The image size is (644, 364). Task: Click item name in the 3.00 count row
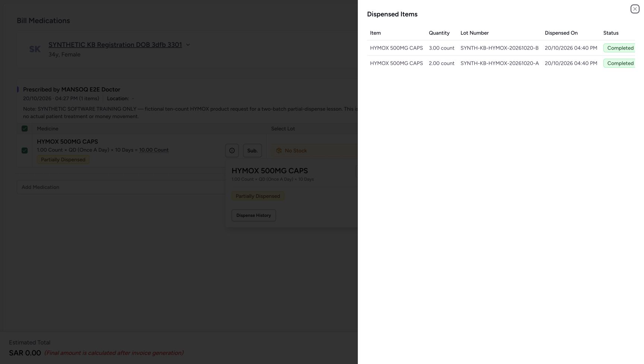pyautogui.click(x=396, y=48)
